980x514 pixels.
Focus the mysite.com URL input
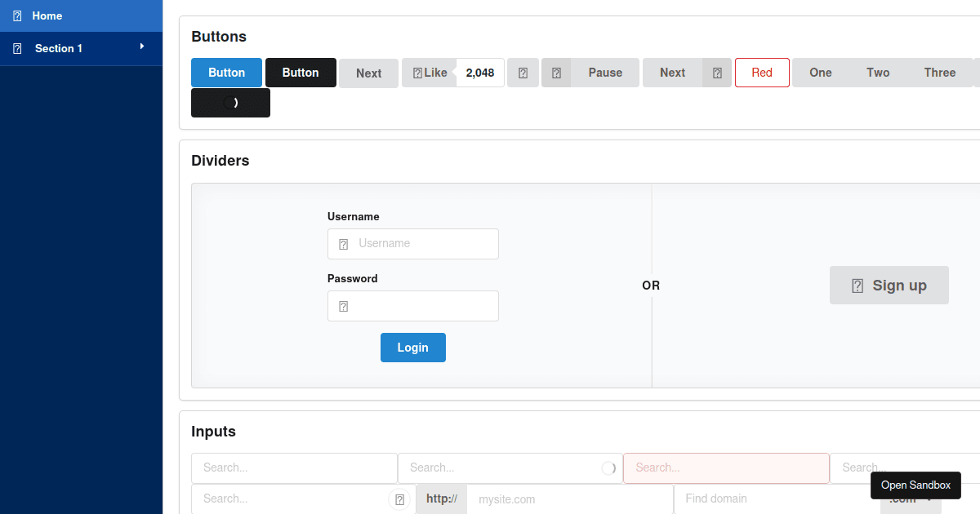(570, 499)
